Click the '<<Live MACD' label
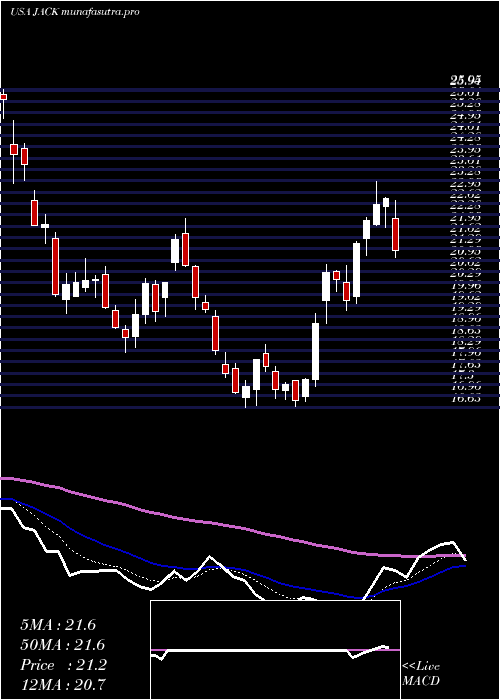500x700 pixels. click(x=421, y=674)
